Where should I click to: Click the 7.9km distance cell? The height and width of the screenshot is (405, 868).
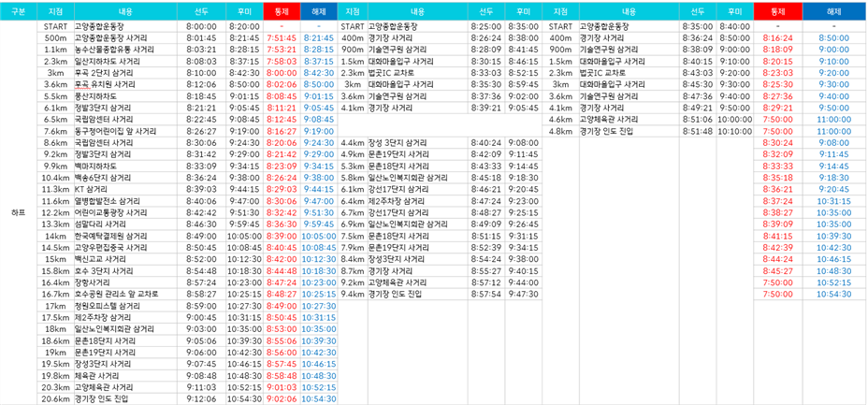point(352,247)
